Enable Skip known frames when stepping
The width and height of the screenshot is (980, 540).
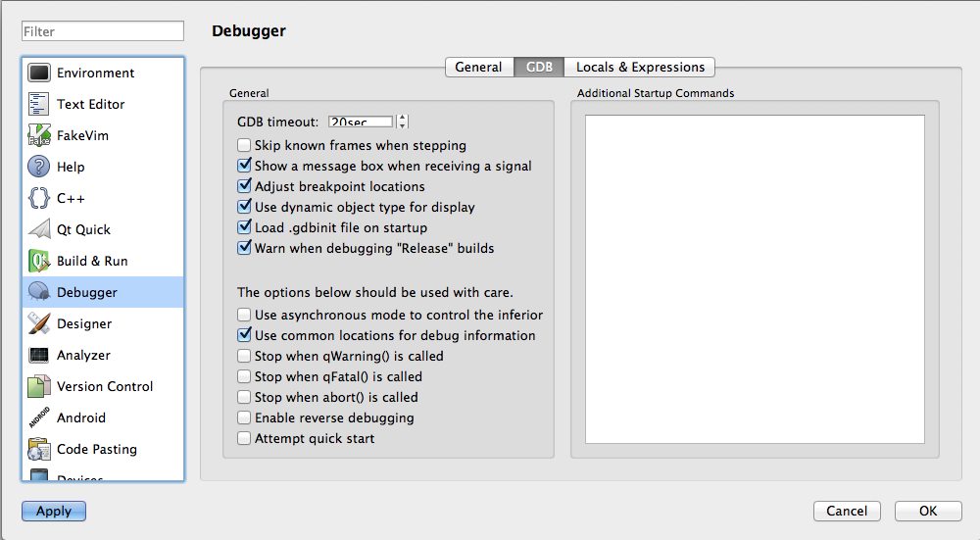[245, 145]
